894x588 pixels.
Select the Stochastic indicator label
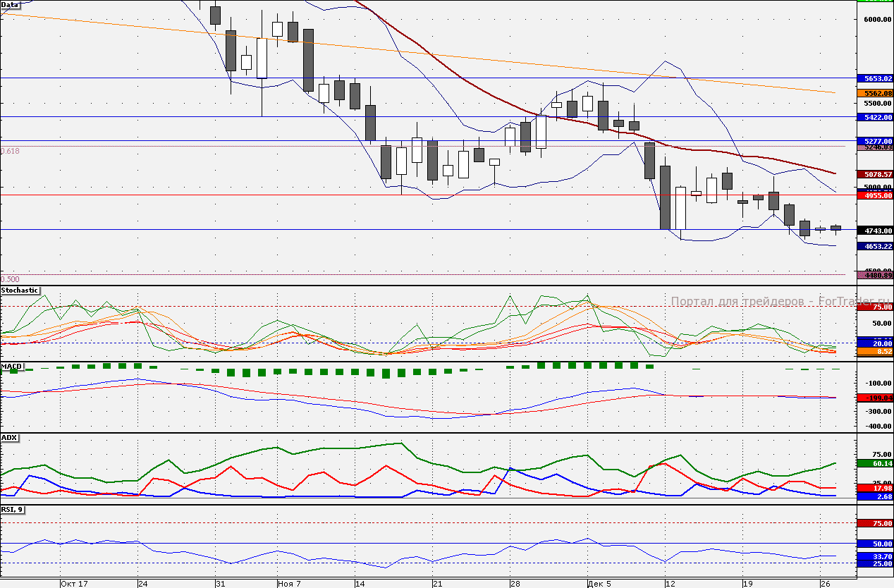20,290
